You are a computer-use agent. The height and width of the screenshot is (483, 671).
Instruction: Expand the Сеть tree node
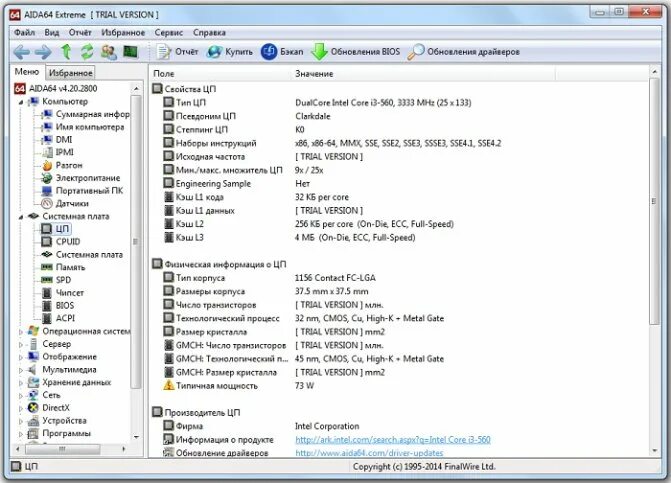pyautogui.click(x=21, y=396)
